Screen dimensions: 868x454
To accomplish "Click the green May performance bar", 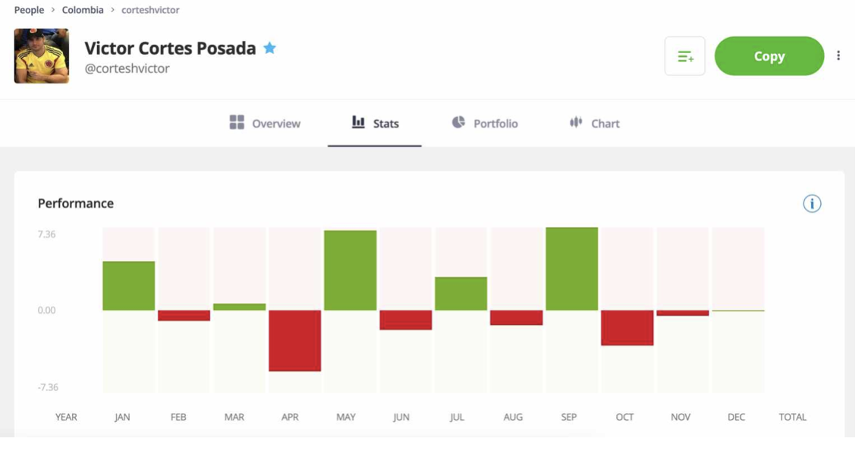I will tap(350, 270).
